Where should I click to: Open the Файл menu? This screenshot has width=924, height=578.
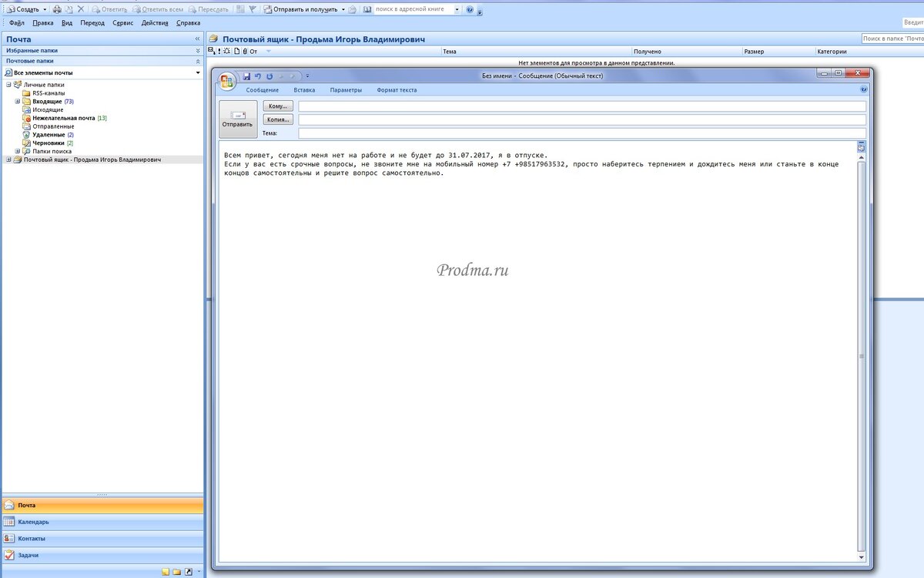pos(17,23)
